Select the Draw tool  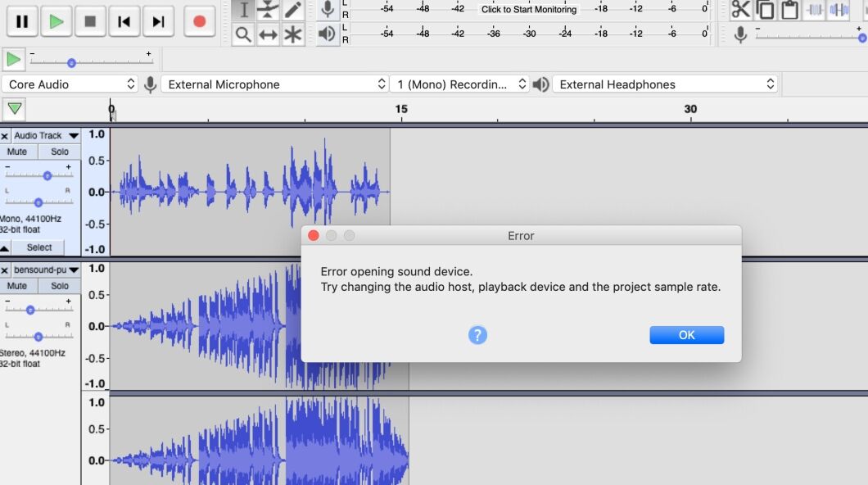click(292, 11)
